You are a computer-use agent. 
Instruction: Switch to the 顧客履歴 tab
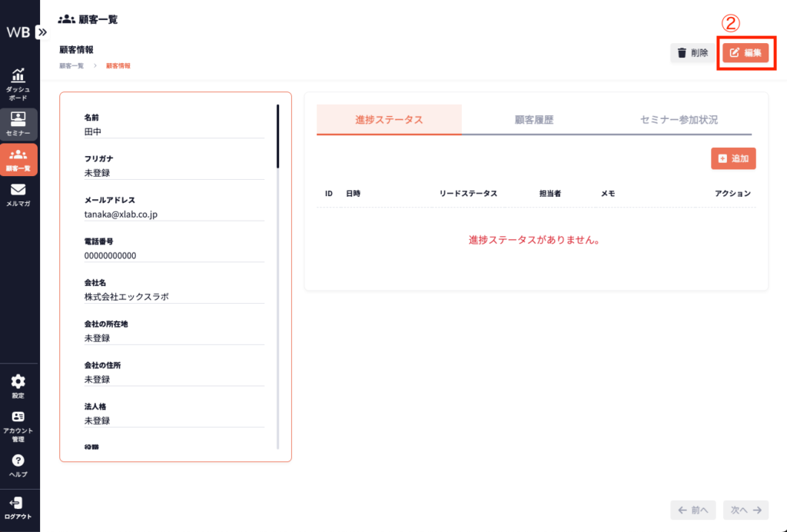[534, 120]
